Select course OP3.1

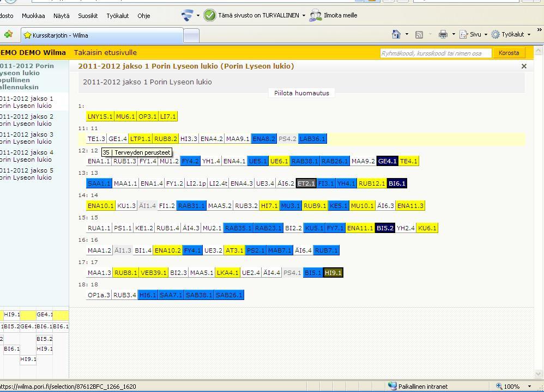(148, 117)
